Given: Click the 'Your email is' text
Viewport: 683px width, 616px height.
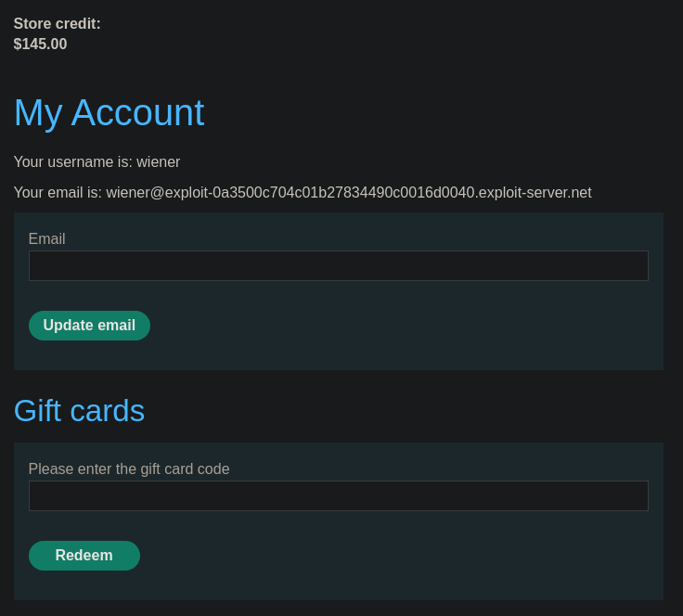Looking at the screenshot, I should pos(58,192).
